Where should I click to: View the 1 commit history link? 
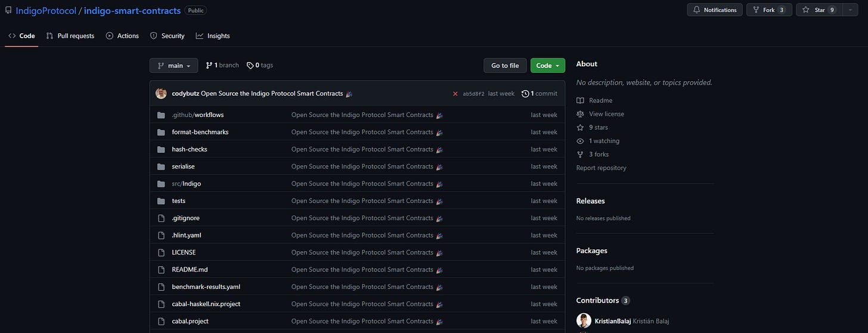click(540, 94)
